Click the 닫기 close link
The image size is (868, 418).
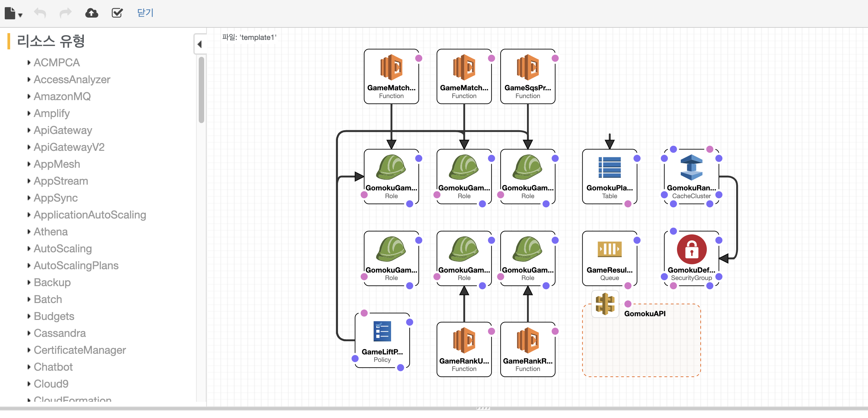pos(145,13)
